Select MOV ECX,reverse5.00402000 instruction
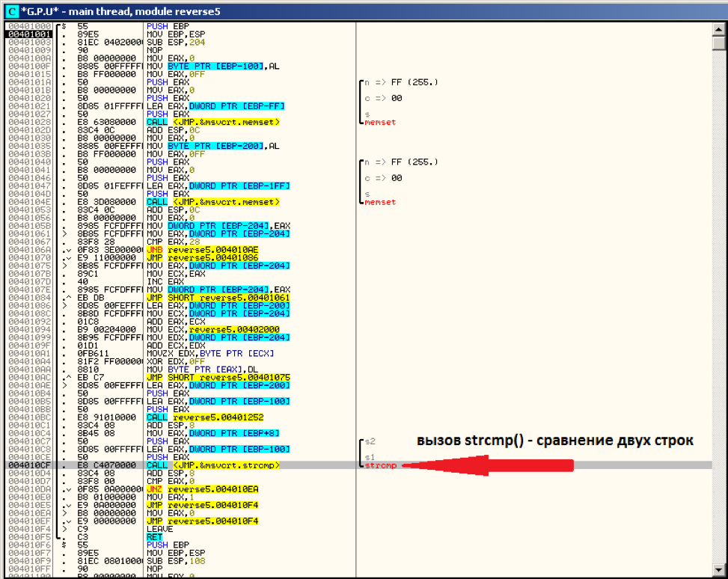Screen dimensions: 728x579 tap(213, 330)
